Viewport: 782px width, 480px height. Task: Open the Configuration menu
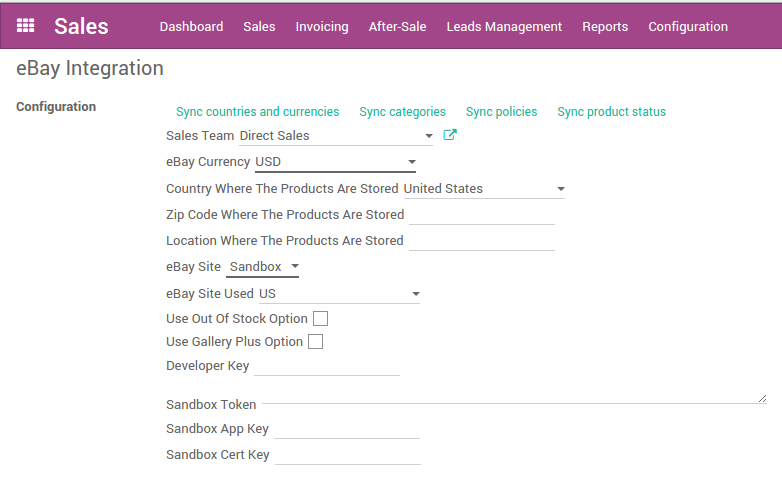click(x=688, y=27)
